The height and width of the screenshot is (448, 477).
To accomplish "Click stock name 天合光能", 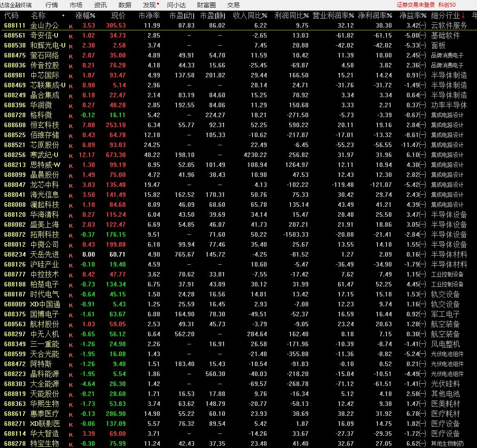I will pos(45,354).
